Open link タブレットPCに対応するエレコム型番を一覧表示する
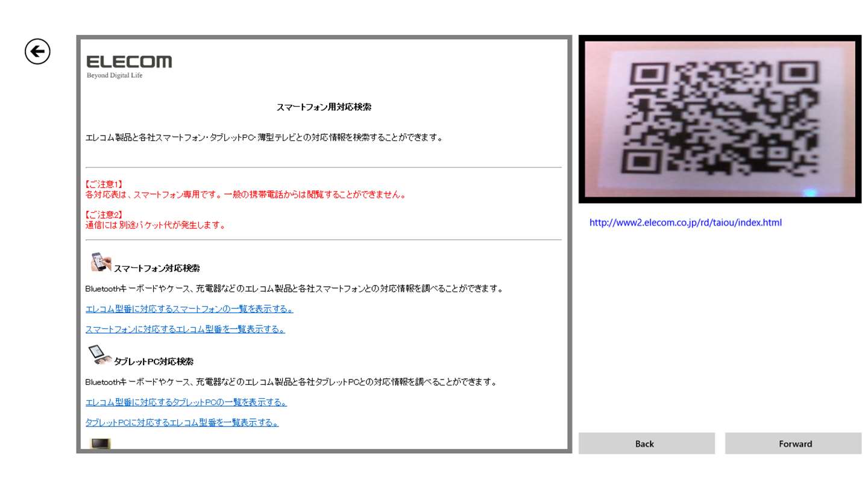The width and height of the screenshot is (868, 488). coord(182,422)
